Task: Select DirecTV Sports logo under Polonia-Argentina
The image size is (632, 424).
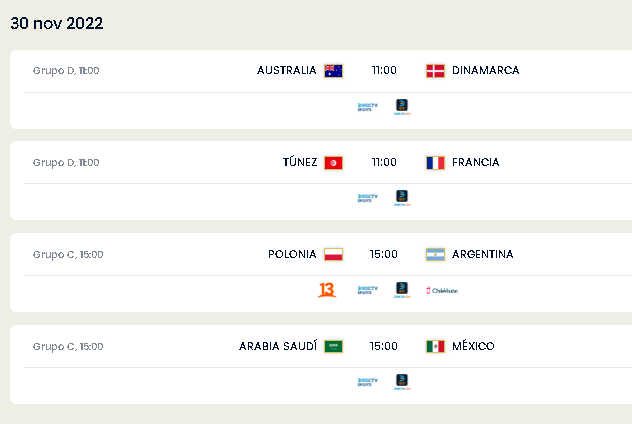Action: (368, 290)
